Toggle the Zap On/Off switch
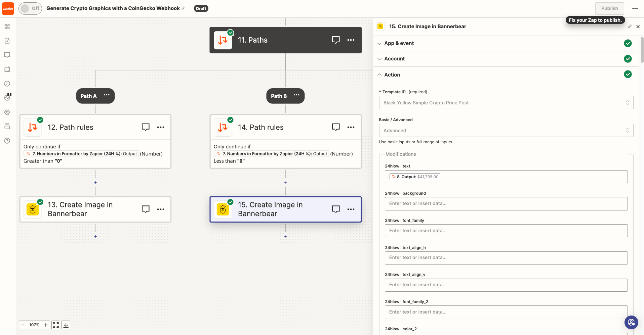 pyautogui.click(x=30, y=8)
